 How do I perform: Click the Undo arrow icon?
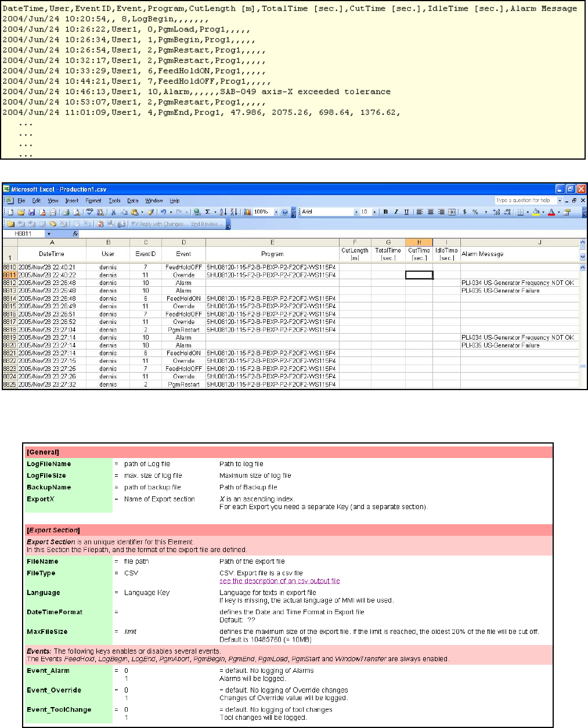point(164,212)
